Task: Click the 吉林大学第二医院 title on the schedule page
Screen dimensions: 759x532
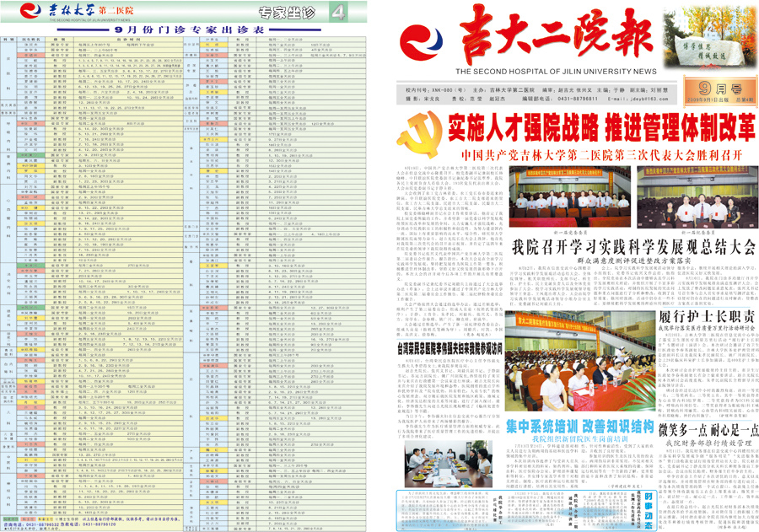Action: [91, 10]
